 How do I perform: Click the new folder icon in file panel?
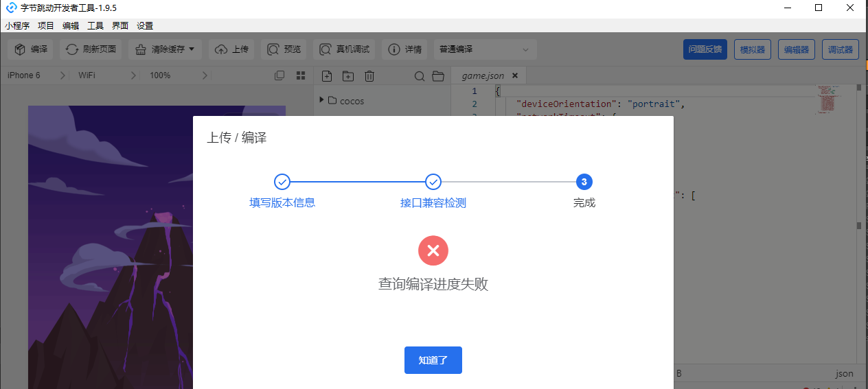click(x=348, y=75)
